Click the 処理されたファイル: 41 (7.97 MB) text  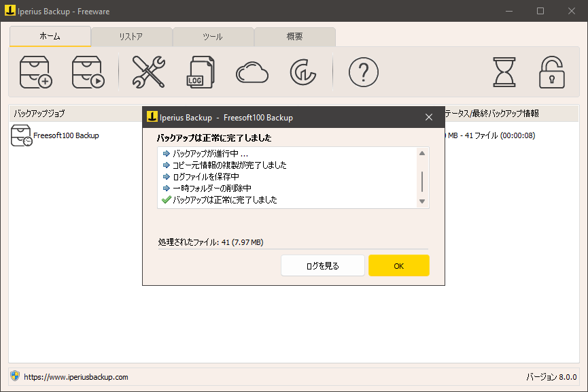pos(211,242)
